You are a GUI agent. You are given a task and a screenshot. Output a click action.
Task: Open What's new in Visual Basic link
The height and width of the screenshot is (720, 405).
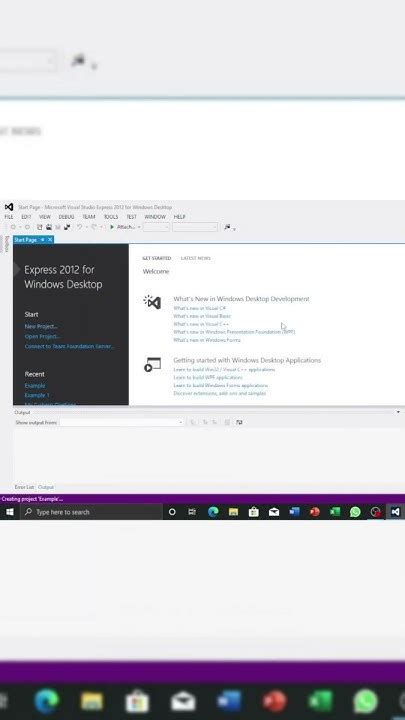(x=202, y=316)
